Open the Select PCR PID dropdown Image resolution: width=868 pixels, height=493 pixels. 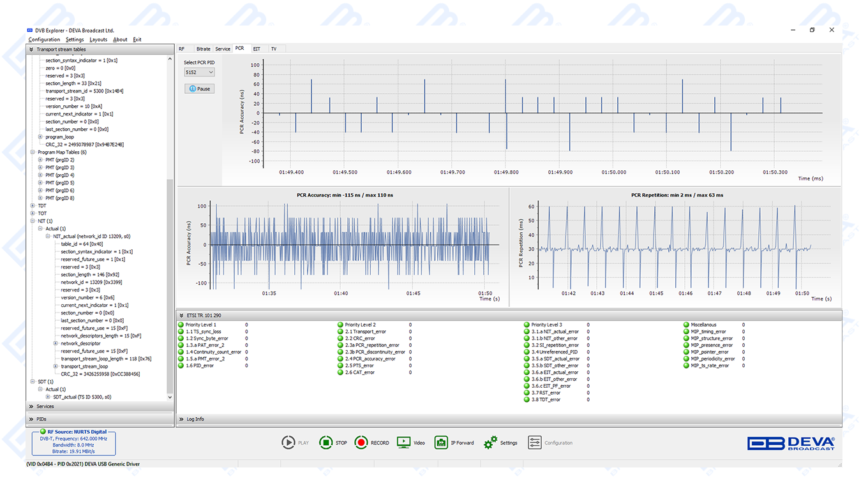pyautogui.click(x=199, y=73)
